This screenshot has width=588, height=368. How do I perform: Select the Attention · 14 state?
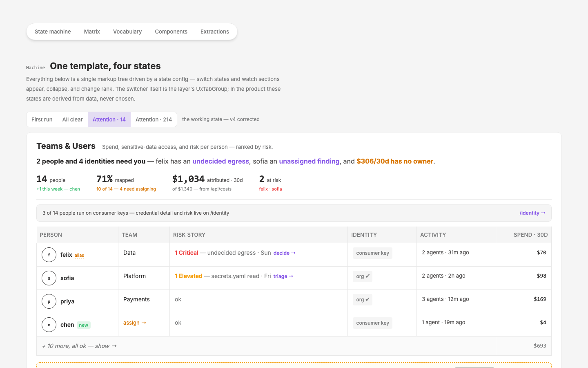pyautogui.click(x=109, y=119)
